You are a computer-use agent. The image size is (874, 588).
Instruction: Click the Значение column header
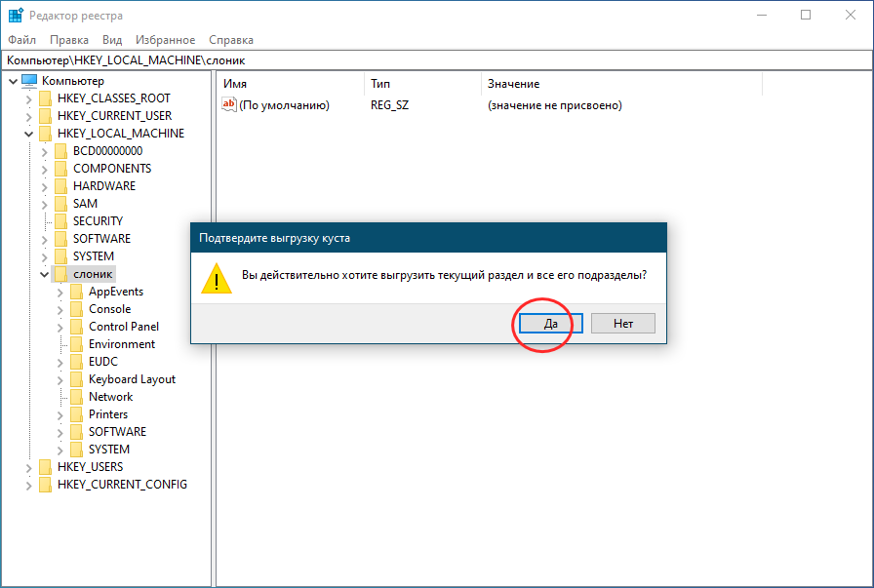point(621,84)
